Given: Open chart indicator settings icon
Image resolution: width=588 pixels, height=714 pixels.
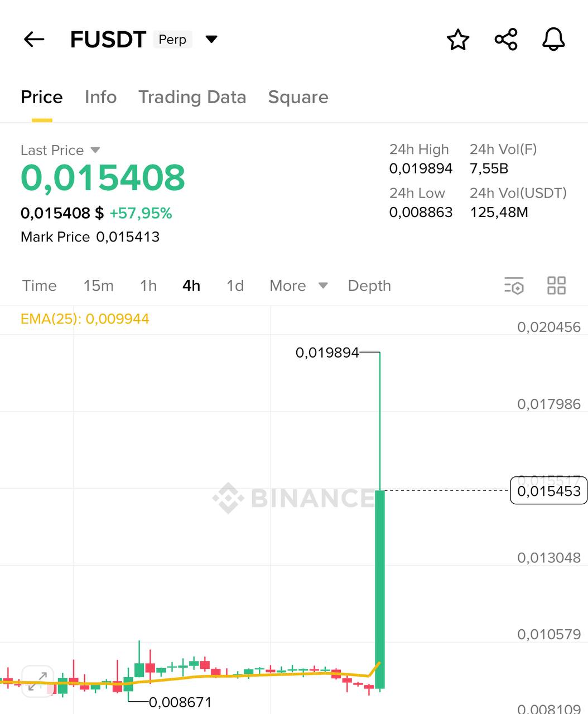Looking at the screenshot, I should (x=514, y=285).
